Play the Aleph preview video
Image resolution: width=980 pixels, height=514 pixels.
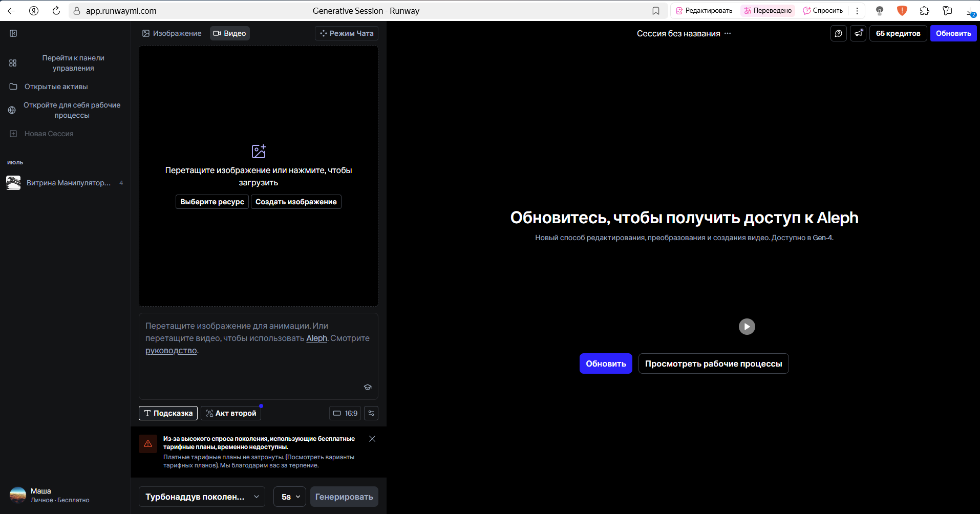coord(747,327)
